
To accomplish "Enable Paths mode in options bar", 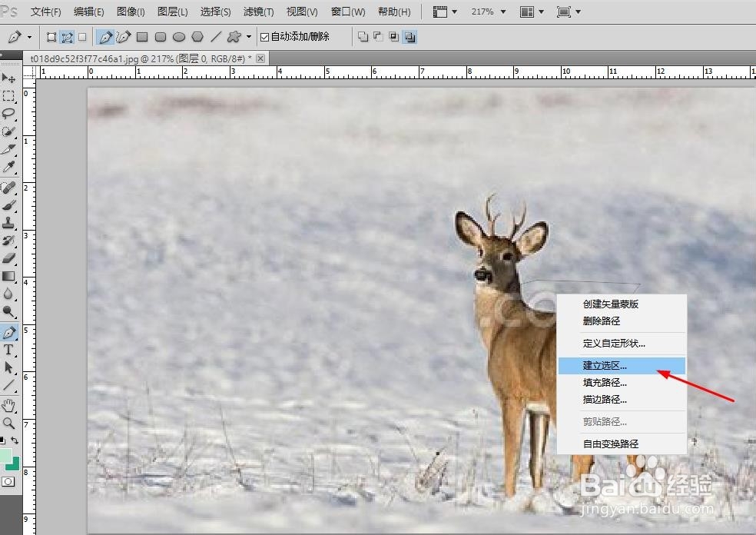I will [68, 37].
